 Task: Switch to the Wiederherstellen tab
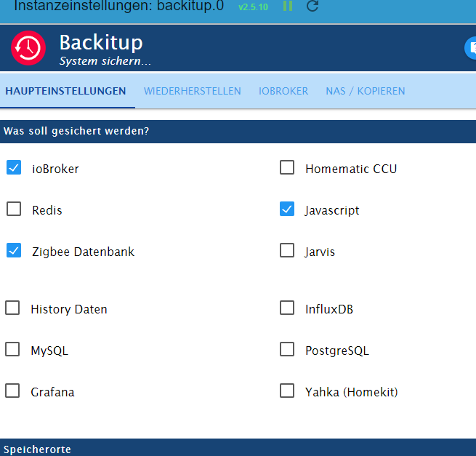point(193,91)
